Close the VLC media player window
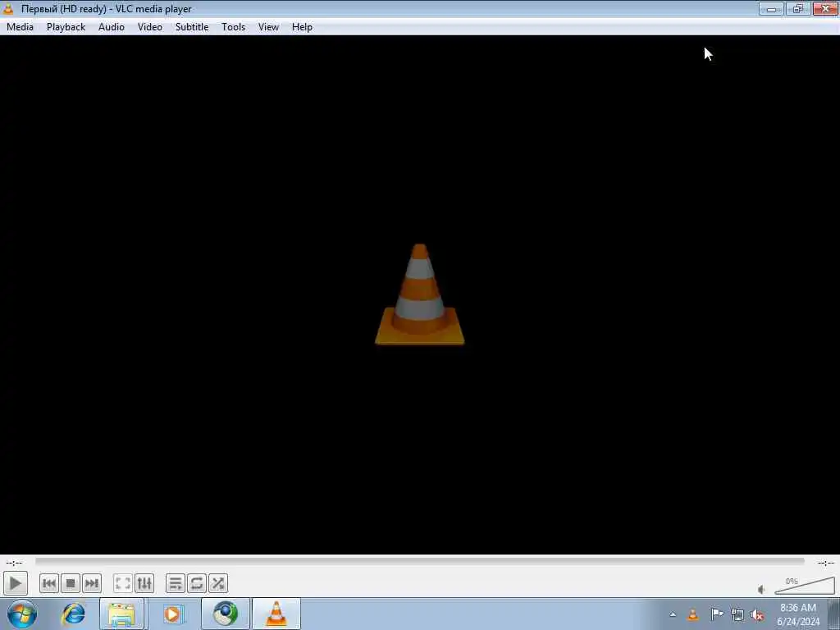840x630 pixels. [825, 8]
